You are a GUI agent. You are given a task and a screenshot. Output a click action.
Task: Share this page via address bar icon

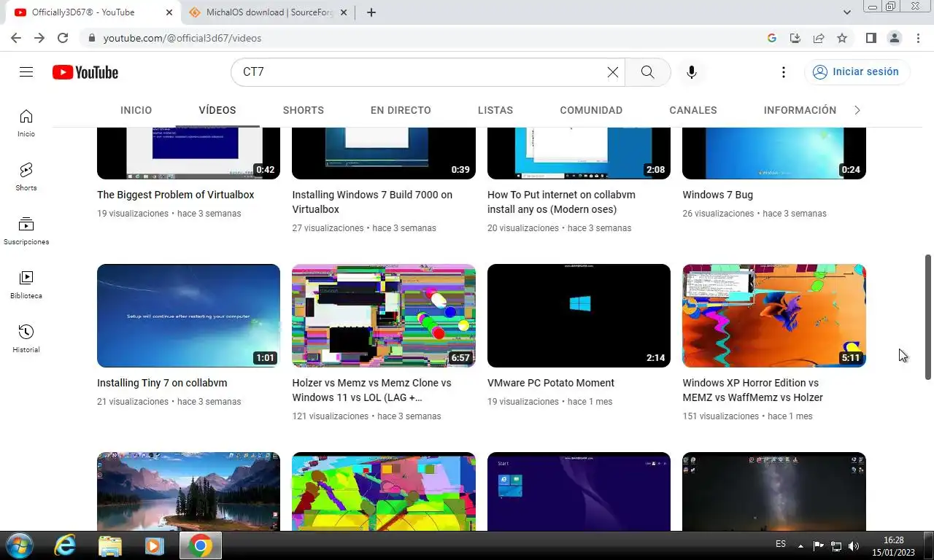point(819,38)
